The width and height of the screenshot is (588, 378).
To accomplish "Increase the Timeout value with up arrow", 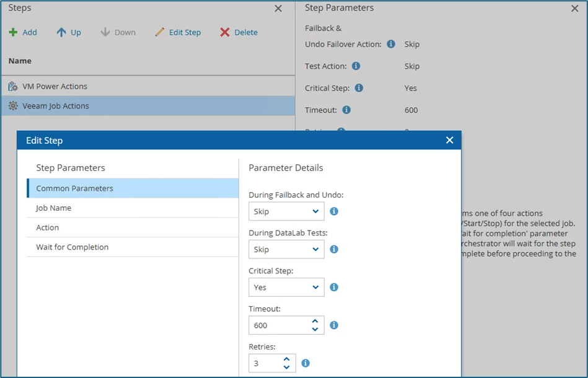I will [x=315, y=321].
